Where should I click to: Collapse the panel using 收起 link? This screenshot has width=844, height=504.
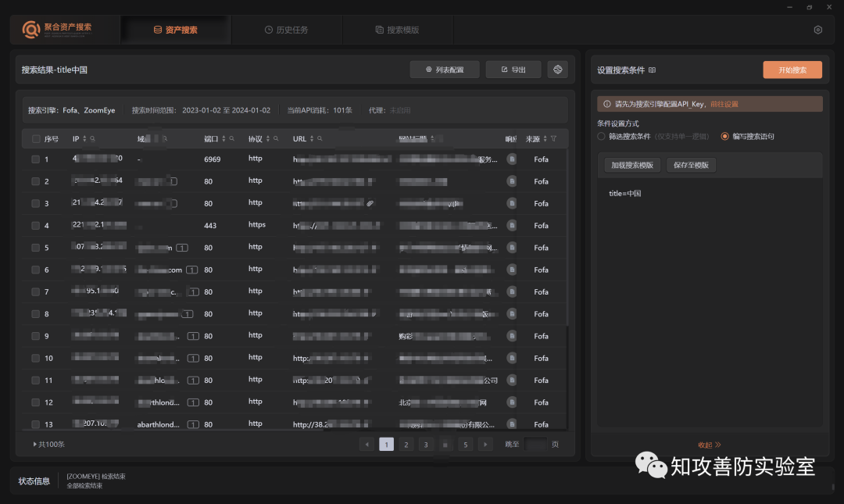pos(709,445)
